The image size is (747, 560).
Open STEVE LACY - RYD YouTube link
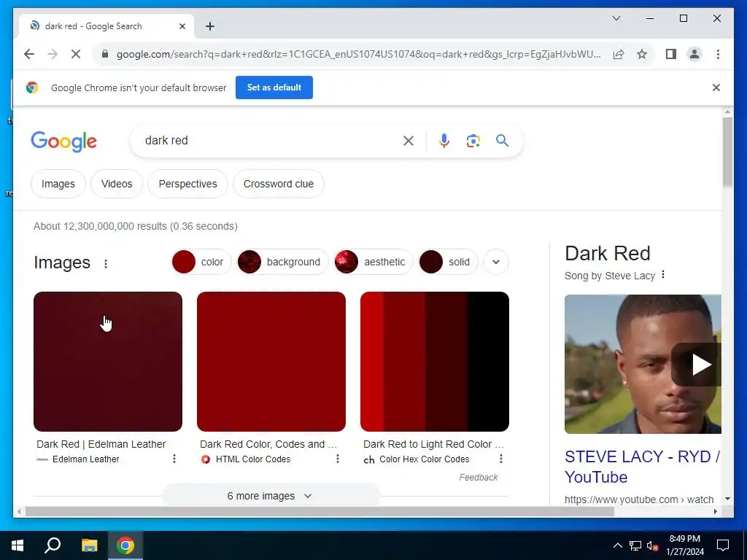[642, 467]
